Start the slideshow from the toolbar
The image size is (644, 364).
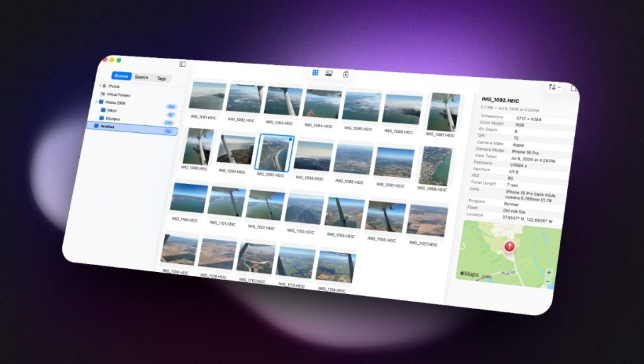[x=346, y=74]
